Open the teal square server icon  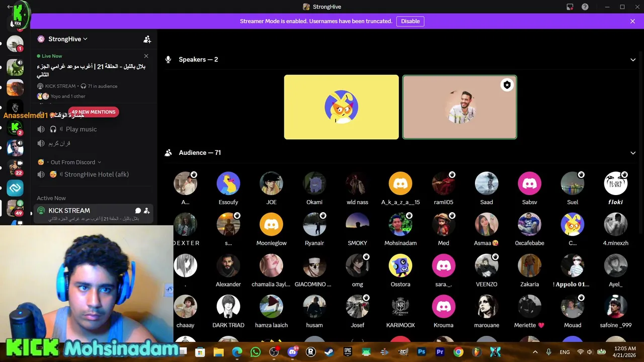tap(15, 188)
